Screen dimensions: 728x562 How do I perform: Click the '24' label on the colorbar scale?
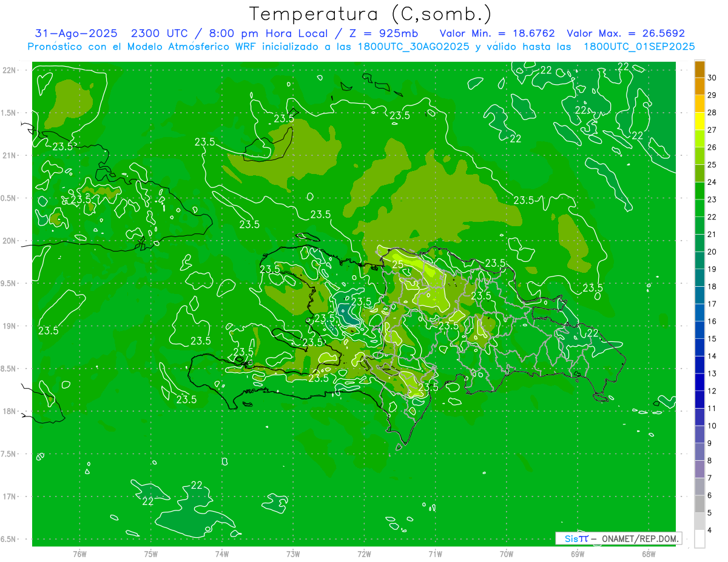[712, 182]
